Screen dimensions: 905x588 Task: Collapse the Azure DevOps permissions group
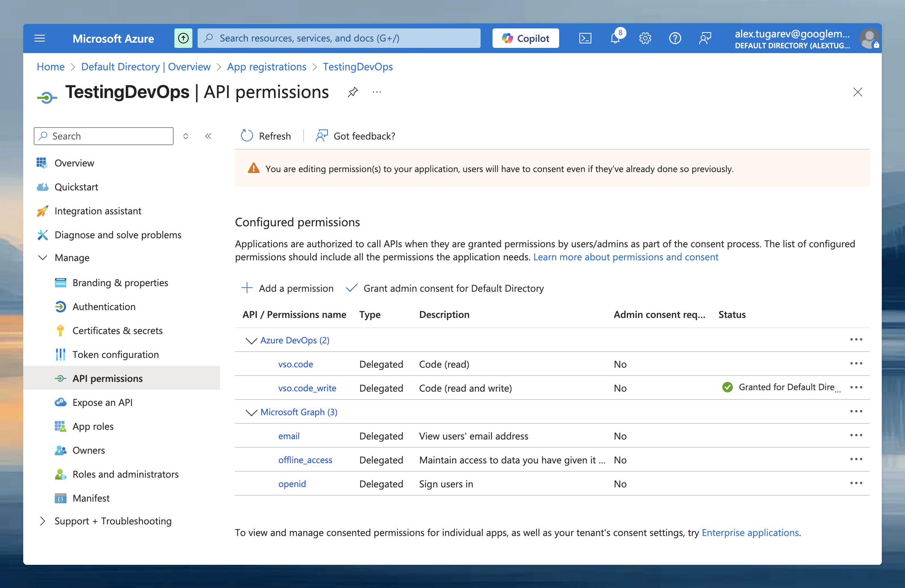pos(251,340)
